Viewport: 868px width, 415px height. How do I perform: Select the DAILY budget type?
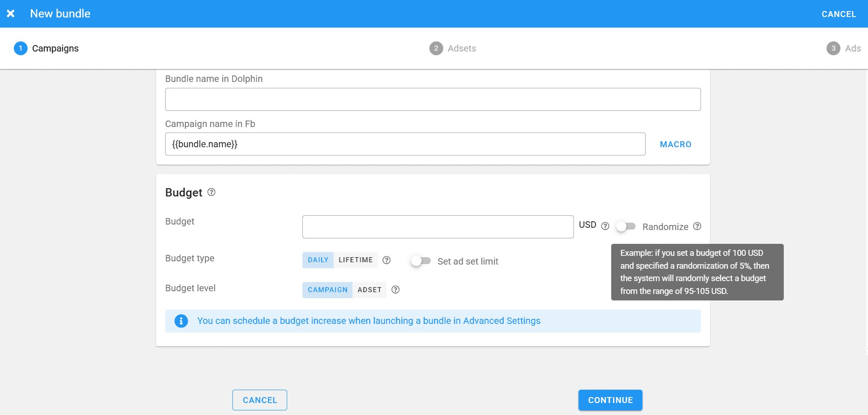[318, 260]
